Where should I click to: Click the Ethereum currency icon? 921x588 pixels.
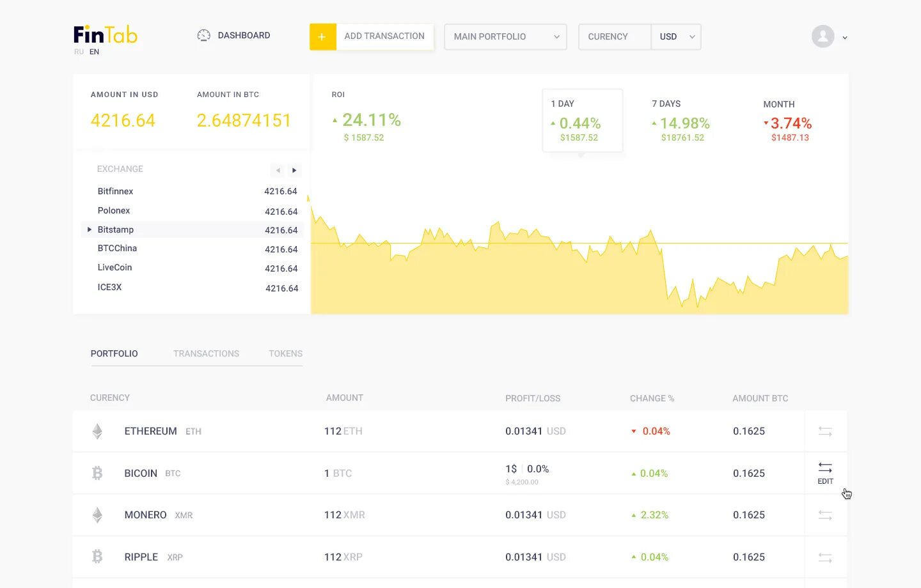97,431
